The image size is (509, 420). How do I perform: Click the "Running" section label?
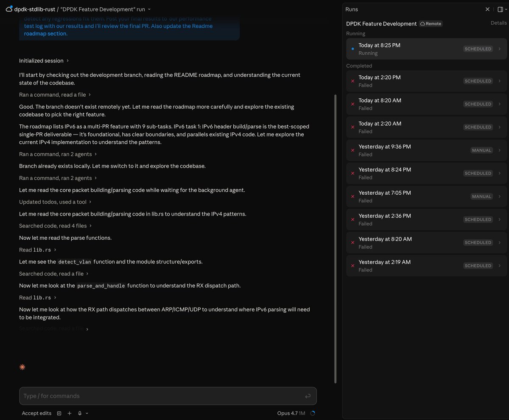click(x=355, y=34)
